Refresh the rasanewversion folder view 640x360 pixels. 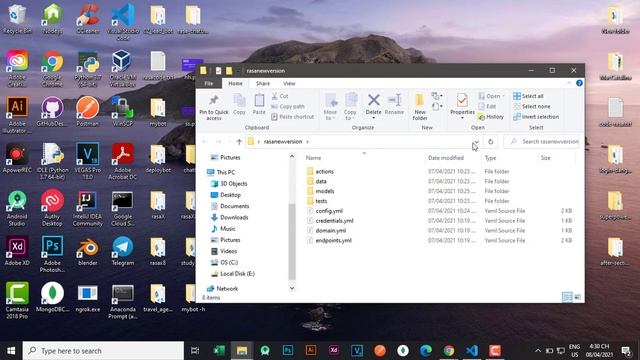click(490, 142)
